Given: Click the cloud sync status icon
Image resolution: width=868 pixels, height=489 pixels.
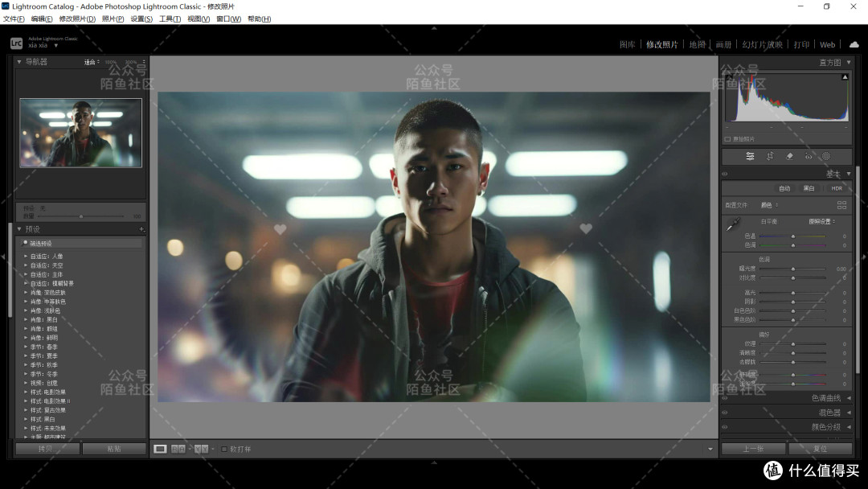Looking at the screenshot, I should (854, 44).
